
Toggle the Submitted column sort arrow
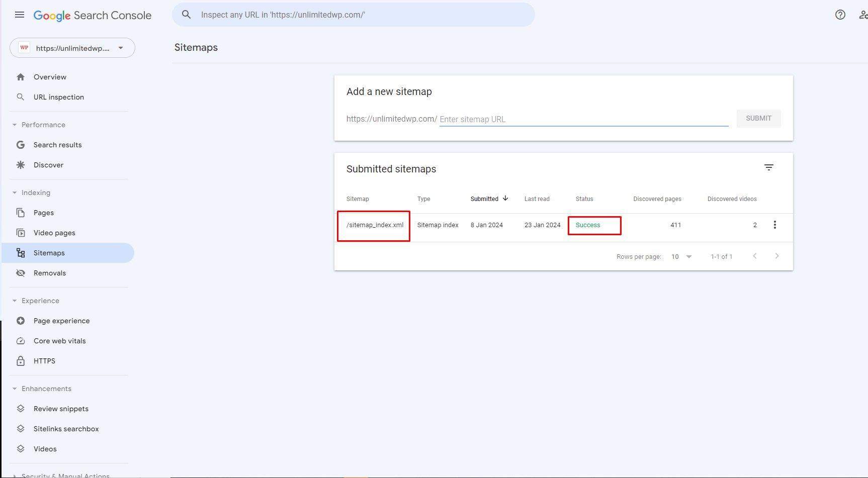[505, 199]
